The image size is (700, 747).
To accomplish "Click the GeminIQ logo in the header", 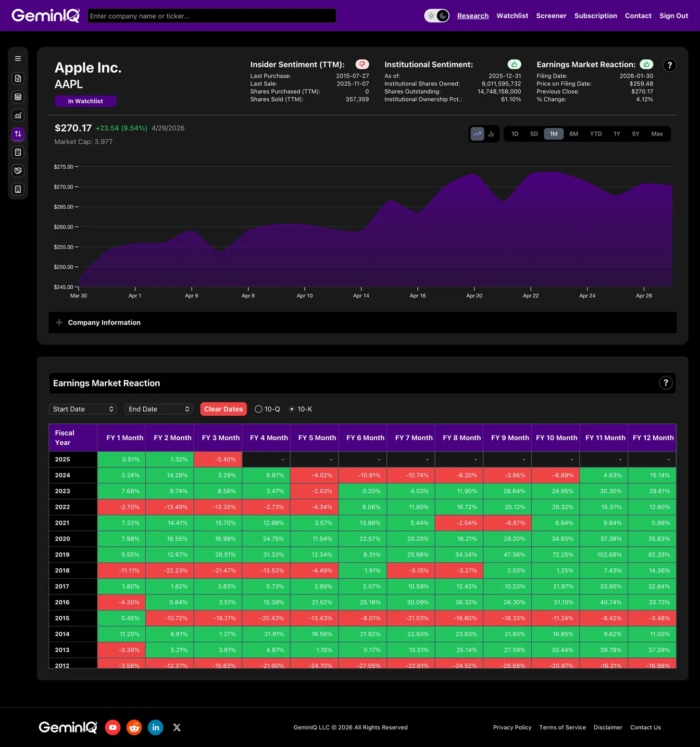I will click(46, 16).
